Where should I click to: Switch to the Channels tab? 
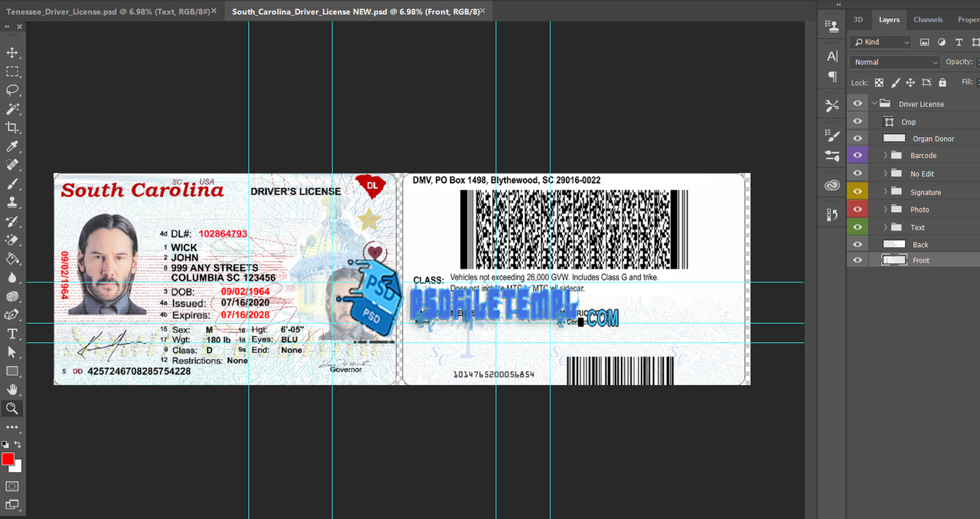point(928,20)
